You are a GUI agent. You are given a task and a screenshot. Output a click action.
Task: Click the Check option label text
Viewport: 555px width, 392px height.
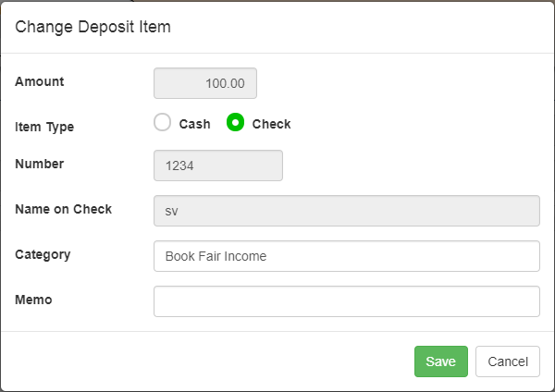tap(271, 124)
